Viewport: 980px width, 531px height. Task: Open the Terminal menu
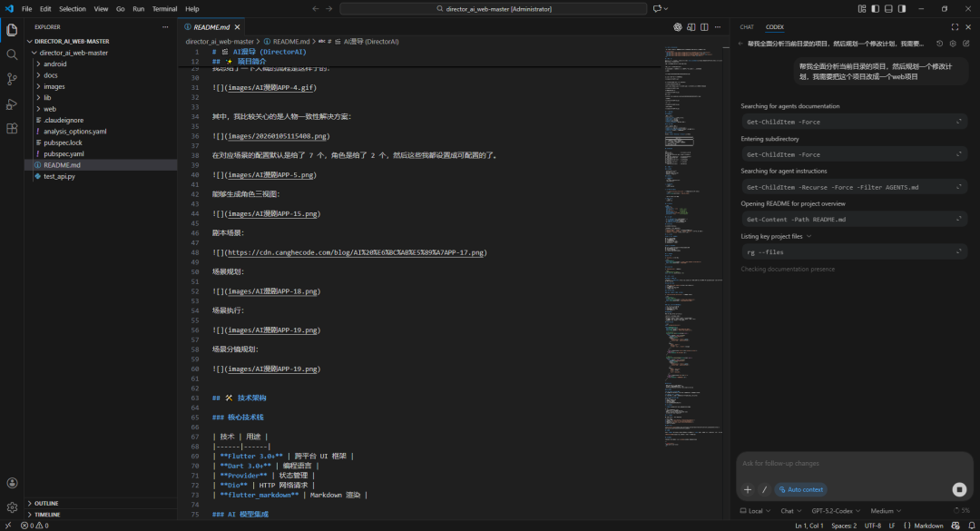(164, 9)
